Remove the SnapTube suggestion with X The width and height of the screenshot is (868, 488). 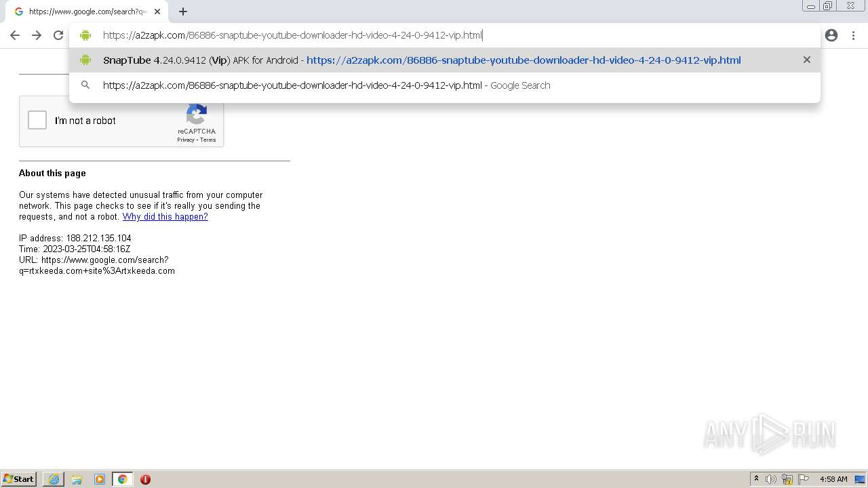click(807, 60)
